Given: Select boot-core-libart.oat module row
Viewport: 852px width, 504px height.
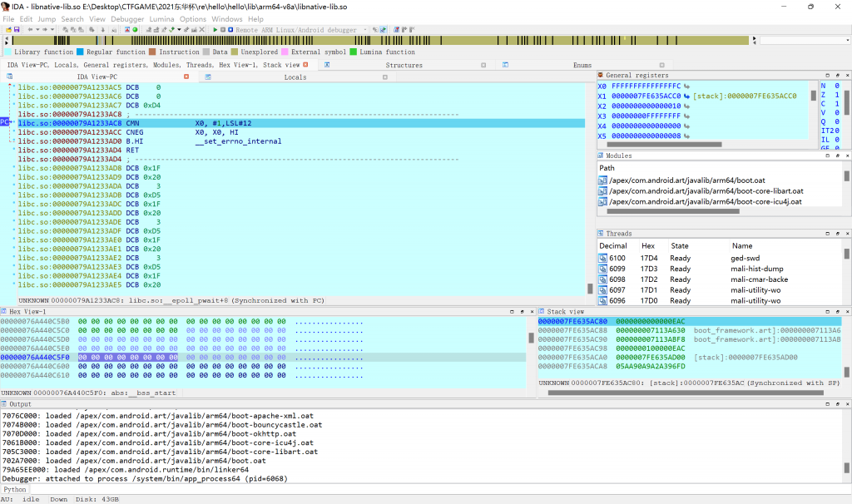Looking at the screenshot, I should tap(706, 191).
